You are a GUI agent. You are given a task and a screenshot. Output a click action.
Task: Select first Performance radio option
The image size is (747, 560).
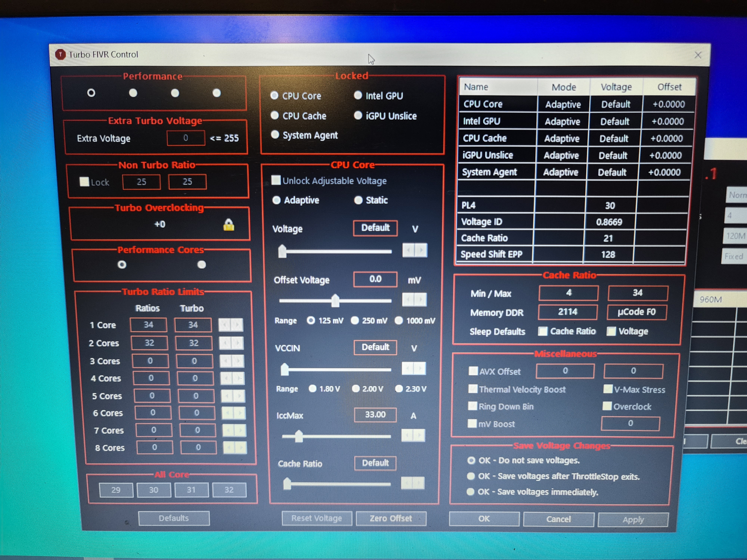pos(91,92)
